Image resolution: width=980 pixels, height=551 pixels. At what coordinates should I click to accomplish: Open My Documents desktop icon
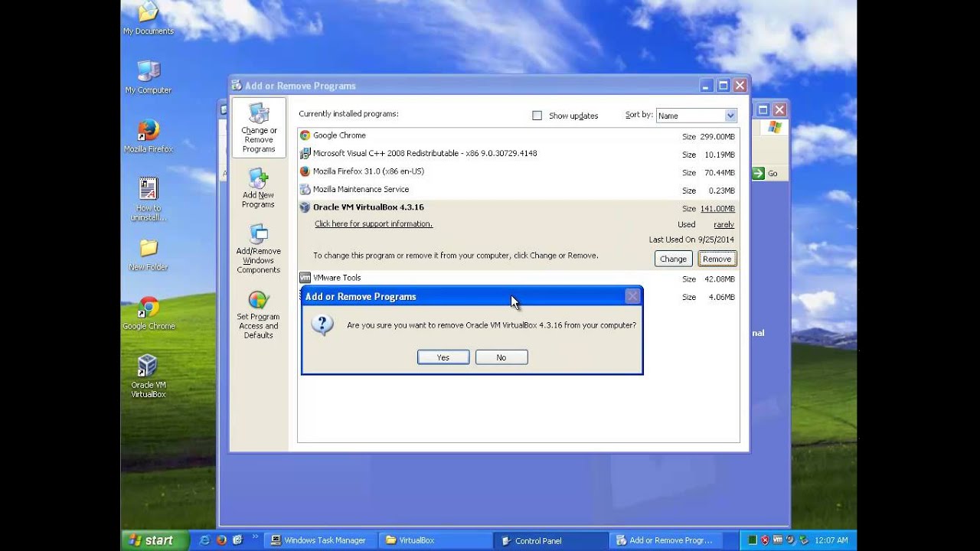pos(149,18)
